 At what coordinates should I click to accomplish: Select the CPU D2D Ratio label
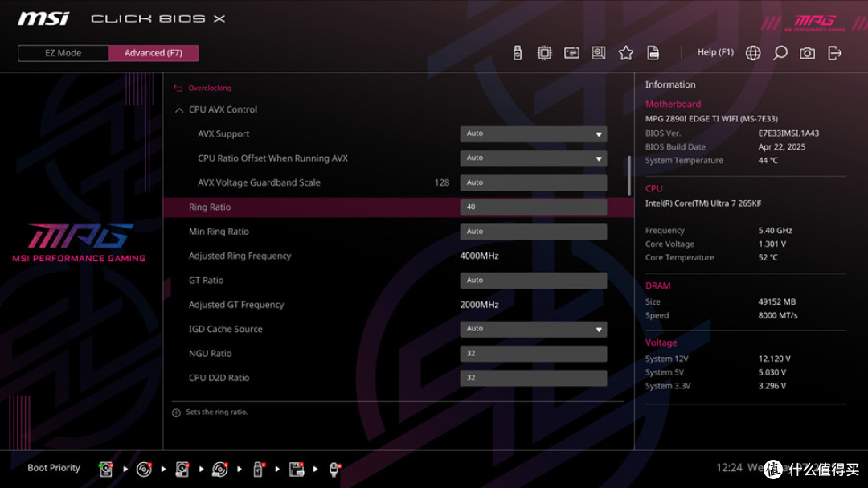[x=219, y=378]
